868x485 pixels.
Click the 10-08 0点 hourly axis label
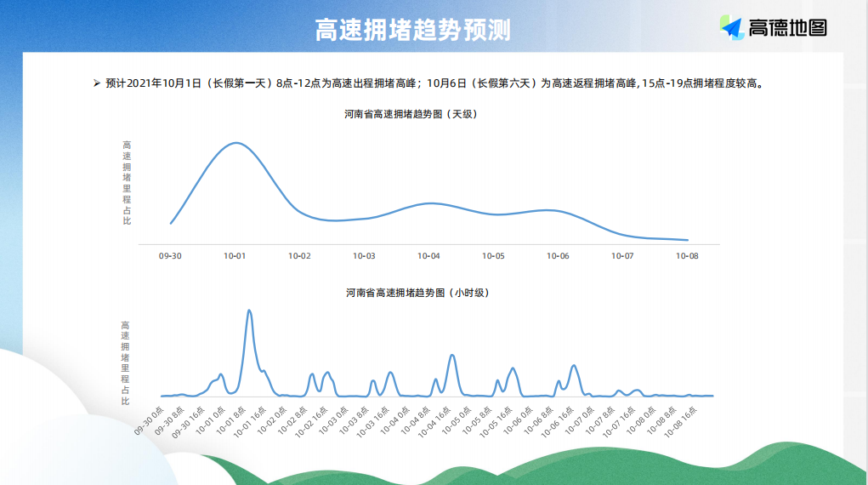(x=640, y=420)
